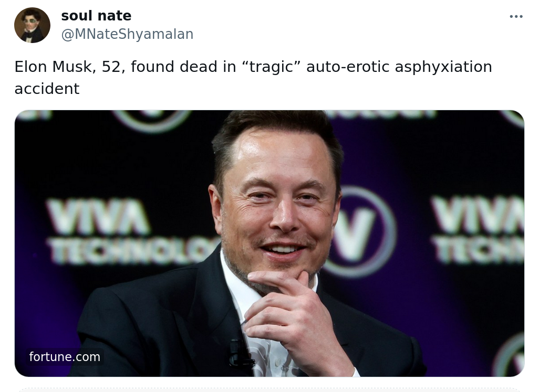Click the dashed-border box below the card
Screen dimensions: 539x392
click(x=269, y=390)
